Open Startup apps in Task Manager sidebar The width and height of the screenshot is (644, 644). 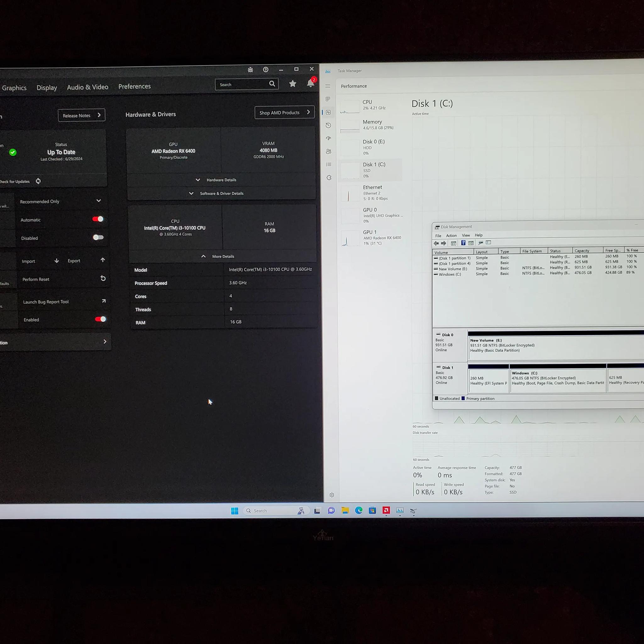(x=328, y=138)
